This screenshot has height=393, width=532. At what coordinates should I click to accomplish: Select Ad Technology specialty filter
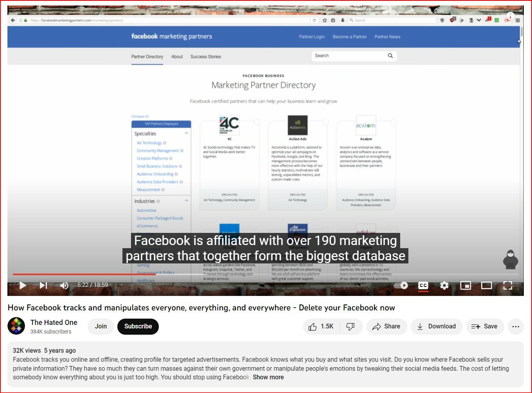pos(149,143)
